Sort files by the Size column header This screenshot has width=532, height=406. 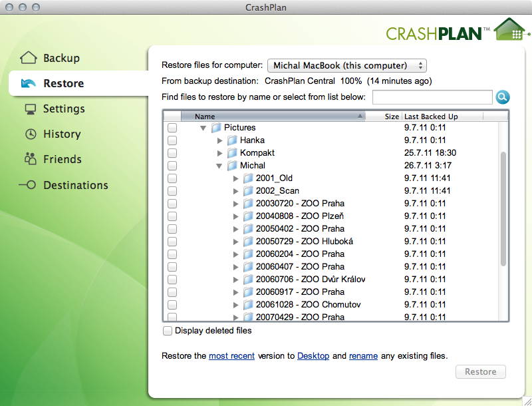click(x=384, y=116)
